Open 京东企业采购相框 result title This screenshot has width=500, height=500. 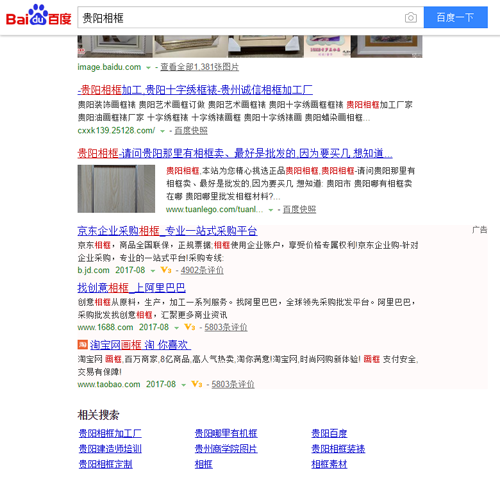(x=167, y=231)
